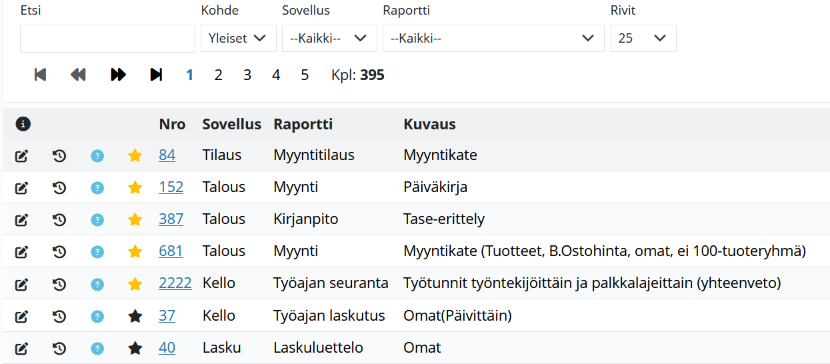Edit report 2222 Työajan seuranta
Image resolution: width=830 pixels, height=364 pixels.
21,285
